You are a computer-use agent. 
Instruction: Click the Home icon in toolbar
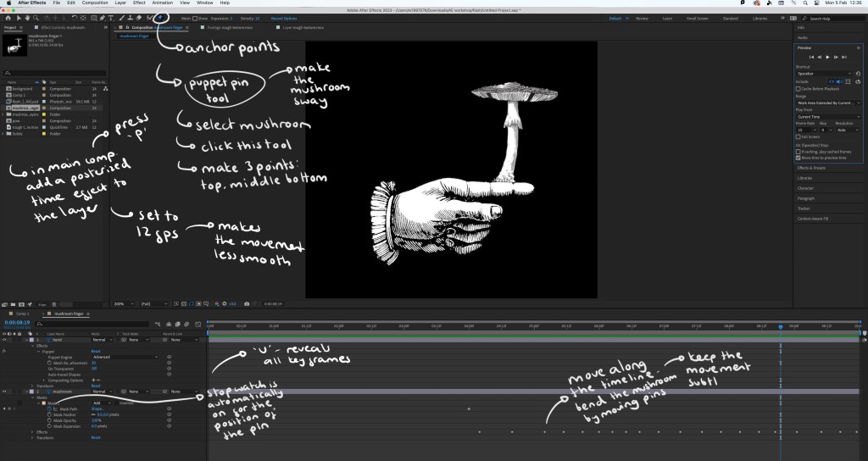point(6,17)
